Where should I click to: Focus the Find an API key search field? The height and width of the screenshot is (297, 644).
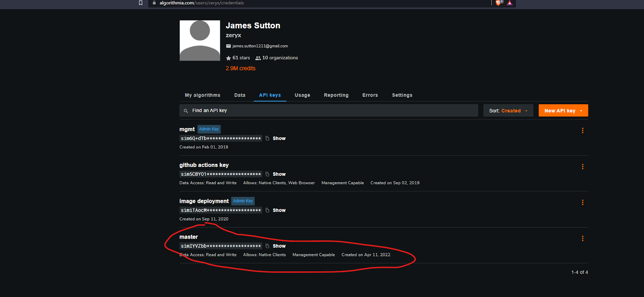pos(329,111)
